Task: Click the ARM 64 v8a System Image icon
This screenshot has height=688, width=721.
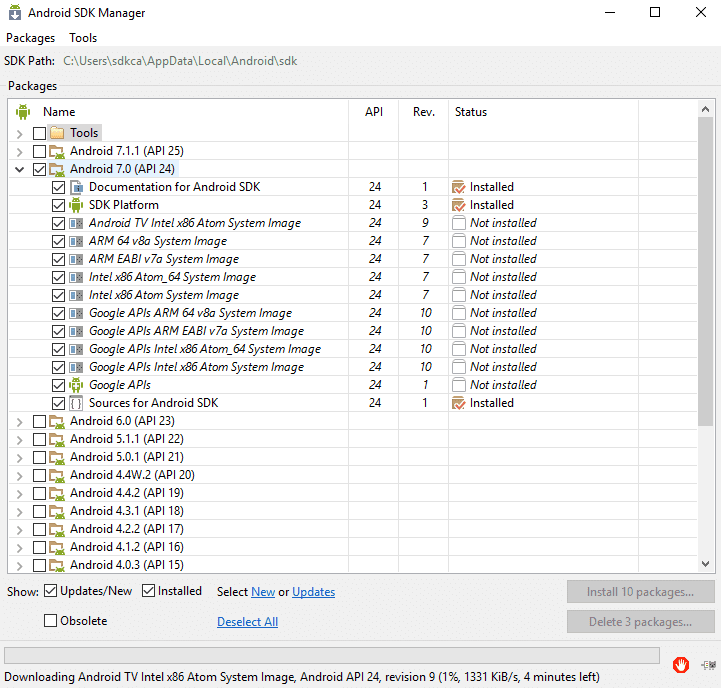Action: [x=76, y=241]
